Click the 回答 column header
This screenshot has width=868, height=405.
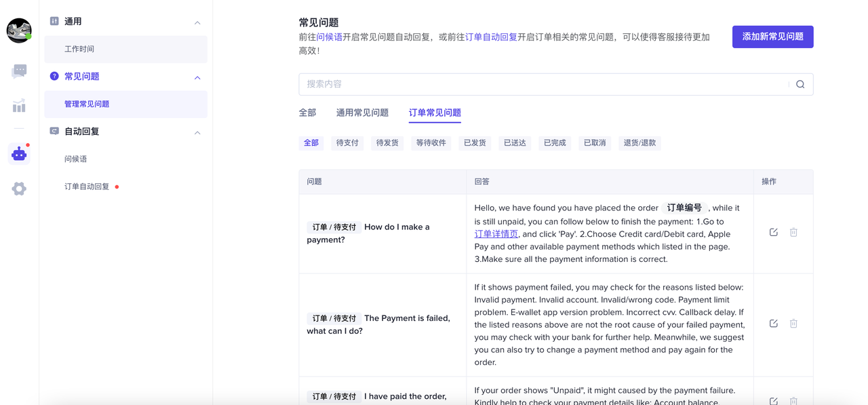610,182
